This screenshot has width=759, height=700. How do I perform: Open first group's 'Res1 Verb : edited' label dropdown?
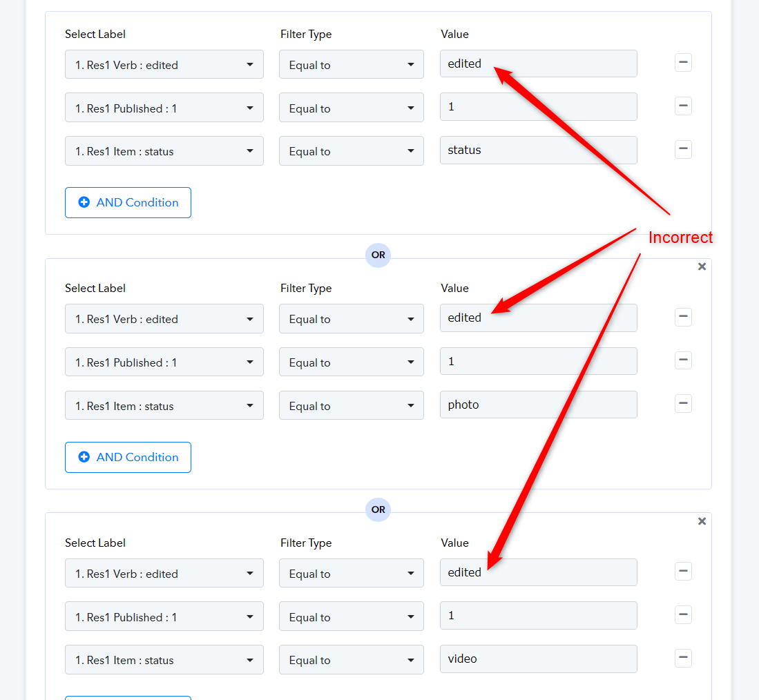pos(164,64)
